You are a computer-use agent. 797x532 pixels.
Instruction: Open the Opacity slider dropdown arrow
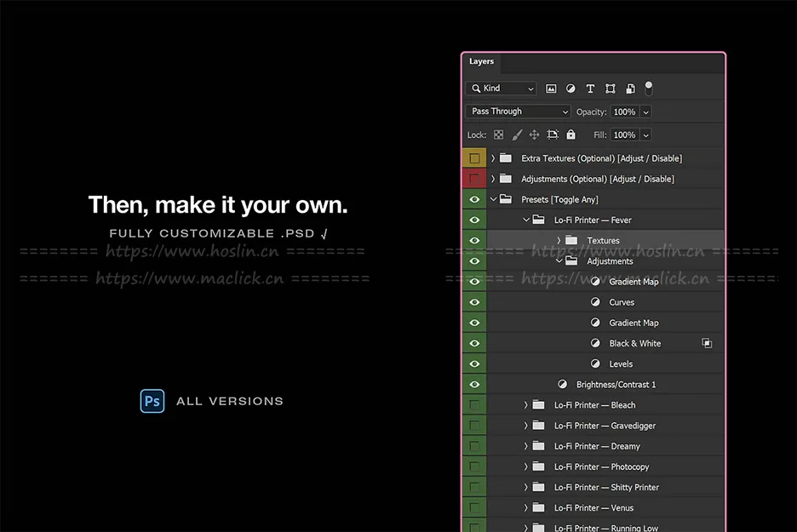pyautogui.click(x=646, y=112)
